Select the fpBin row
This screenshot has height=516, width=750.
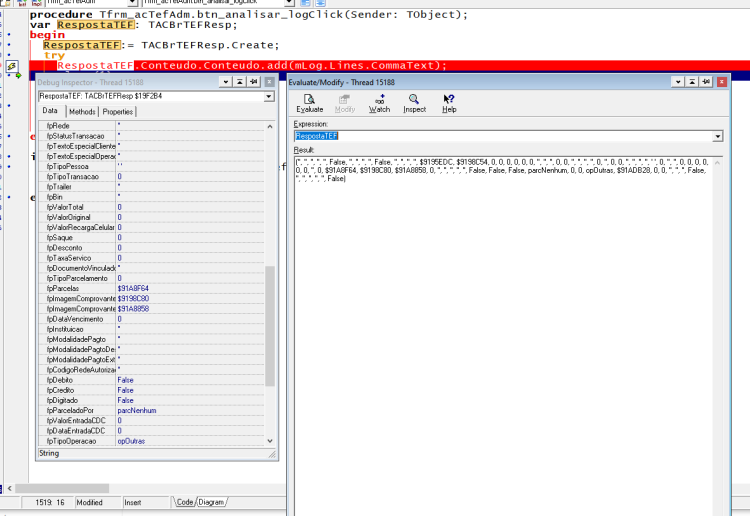point(151,197)
